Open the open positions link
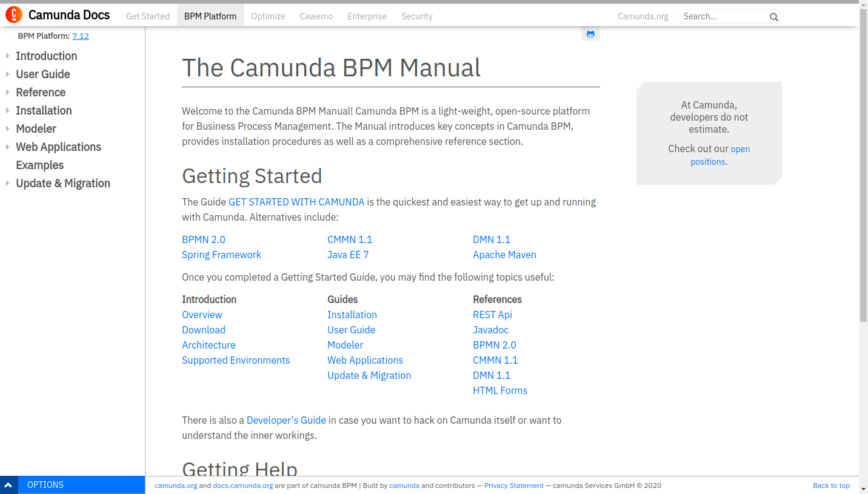This screenshot has height=494, width=868. coord(720,155)
